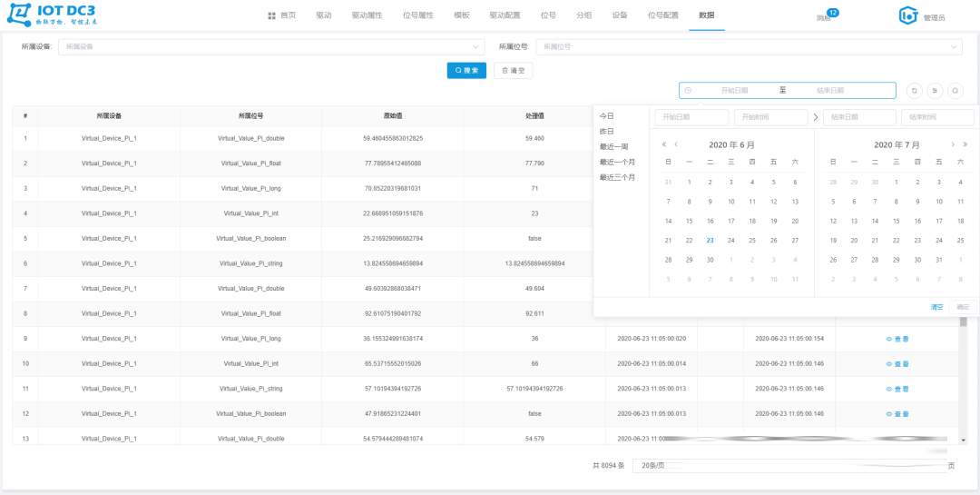Select 最近一周 shortcut in date picker
The image size is (980, 495).
click(x=613, y=147)
